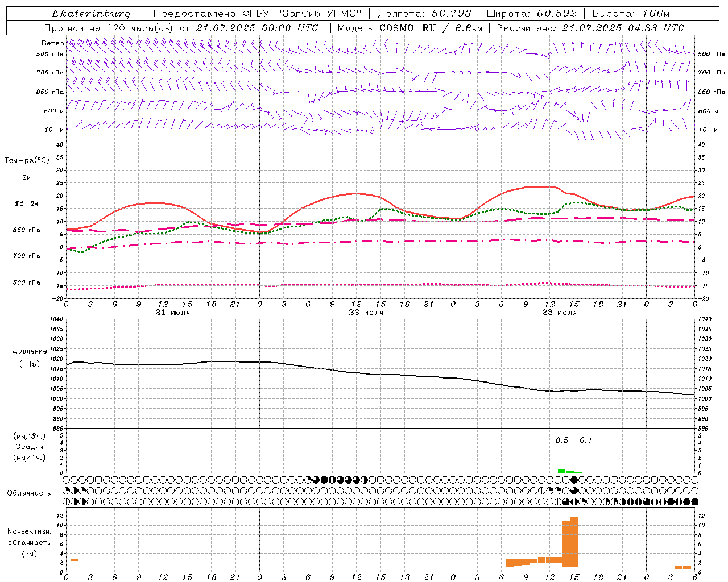Click the 'Осадки' precipitation label
Image resolution: width=728 pixels, height=582 pixels.
[x=30, y=447]
